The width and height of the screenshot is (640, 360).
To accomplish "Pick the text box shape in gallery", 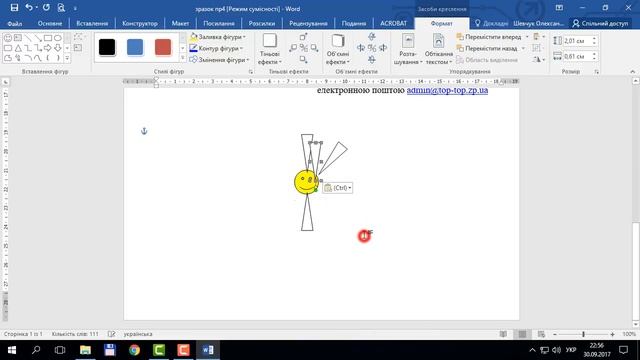I will (18, 38).
